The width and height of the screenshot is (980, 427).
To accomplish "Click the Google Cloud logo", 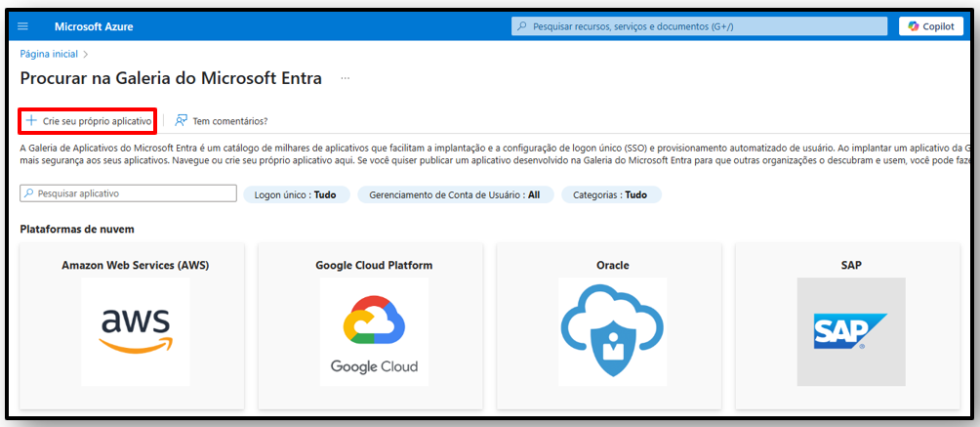I will click(x=374, y=331).
